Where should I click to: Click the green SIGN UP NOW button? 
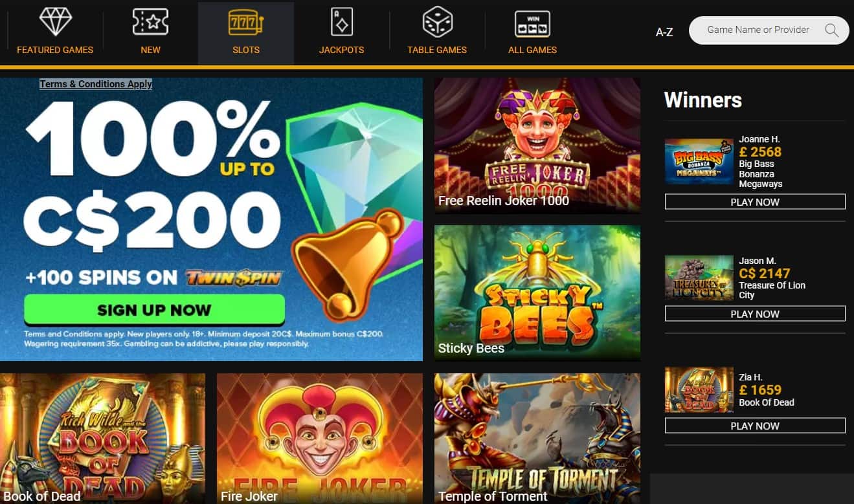(x=154, y=309)
